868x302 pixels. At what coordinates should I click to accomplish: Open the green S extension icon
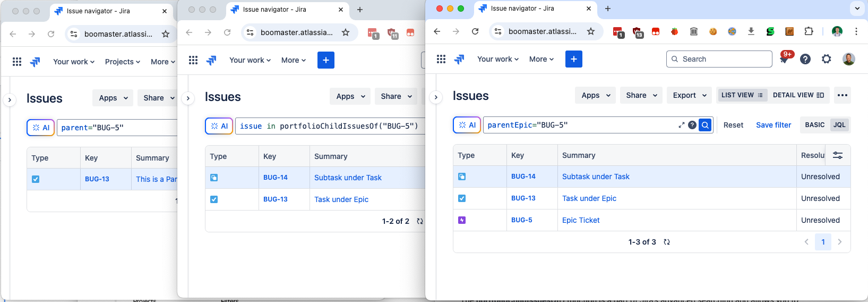pyautogui.click(x=770, y=31)
